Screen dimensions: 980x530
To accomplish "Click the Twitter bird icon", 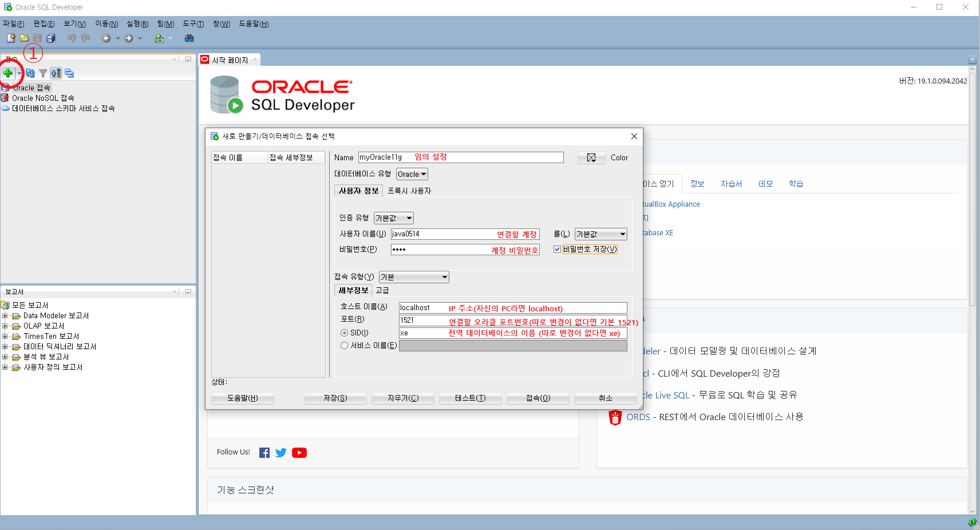I will pos(281,453).
